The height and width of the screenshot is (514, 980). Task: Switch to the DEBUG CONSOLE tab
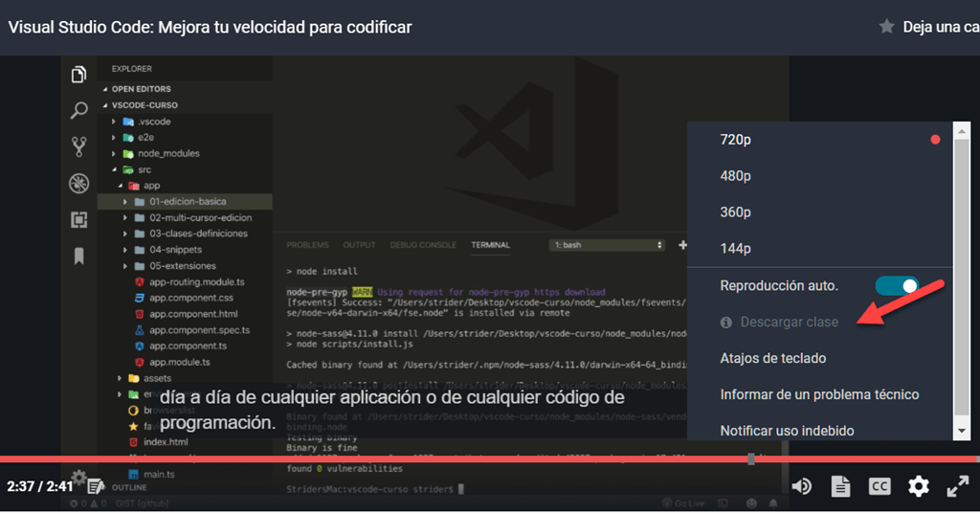[423, 245]
